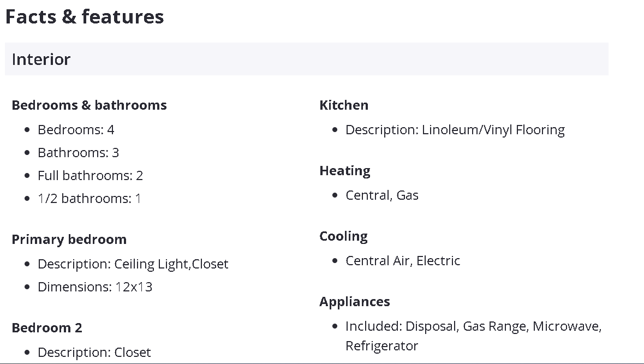The width and height of the screenshot is (644, 364).
Task: Click the Kitchen subheading
Action: (x=344, y=105)
